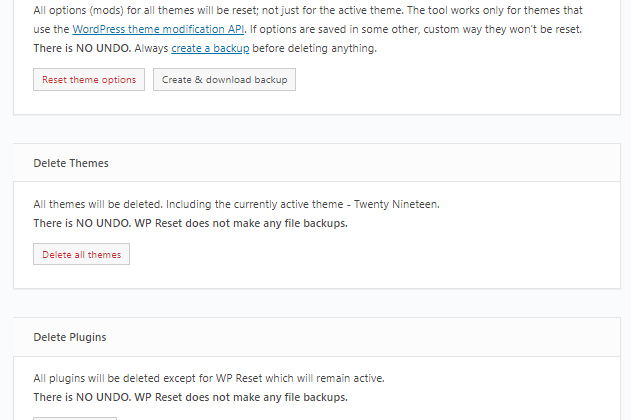Follow the create a backup link
Image resolution: width=631 pixels, height=420 pixels.
[x=210, y=48]
